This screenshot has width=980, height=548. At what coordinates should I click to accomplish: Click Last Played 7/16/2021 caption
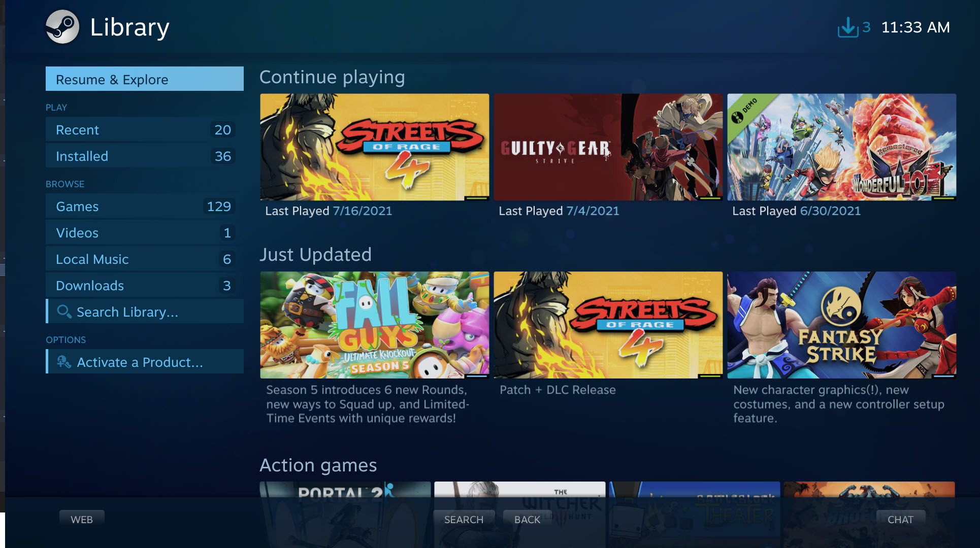[x=329, y=211]
